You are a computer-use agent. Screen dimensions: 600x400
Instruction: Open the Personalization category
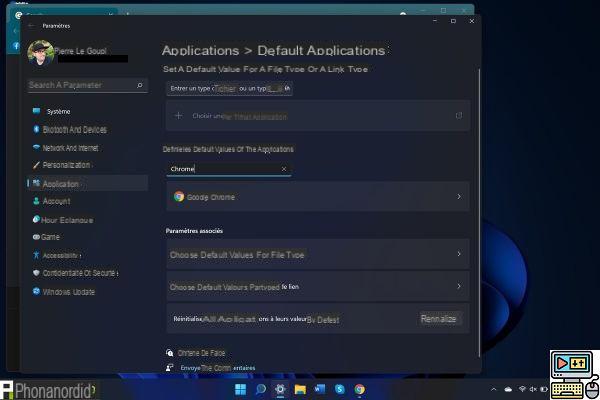tap(88, 165)
